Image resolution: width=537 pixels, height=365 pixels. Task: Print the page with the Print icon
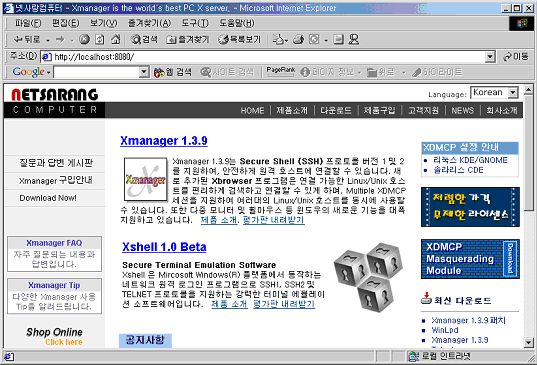tap(298, 40)
